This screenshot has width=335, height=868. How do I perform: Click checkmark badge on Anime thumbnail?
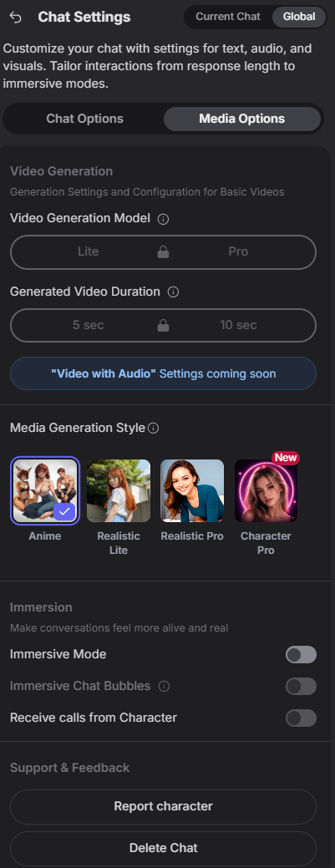pyautogui.click(x=64, y=511)
